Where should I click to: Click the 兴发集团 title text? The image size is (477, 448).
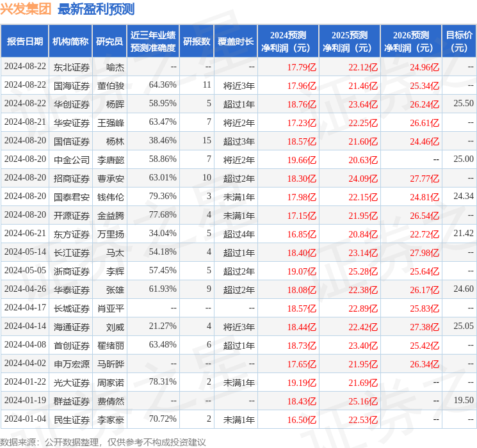point(26,9)
